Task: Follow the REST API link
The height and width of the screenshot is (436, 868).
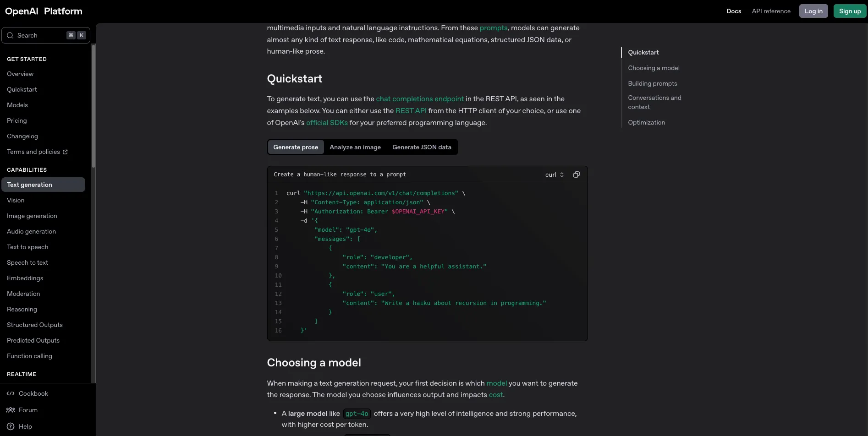Action: [411, 111]
